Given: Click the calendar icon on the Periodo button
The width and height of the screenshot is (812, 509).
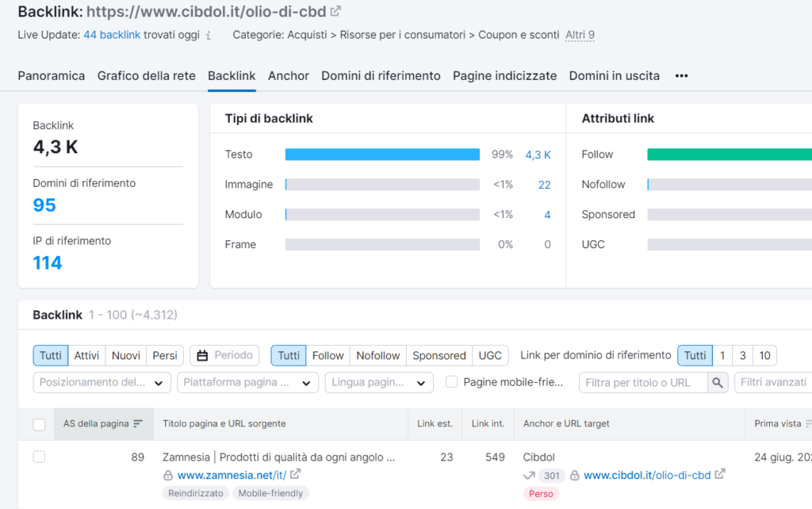Looking at the screenshot, I should click(x=203, y=355).
